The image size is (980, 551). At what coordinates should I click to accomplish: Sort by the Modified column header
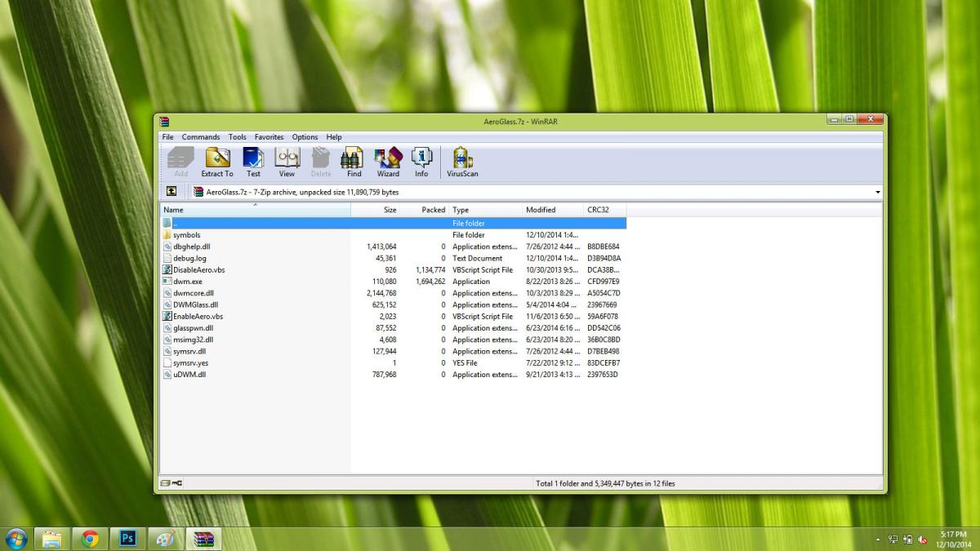click(553, 210)
